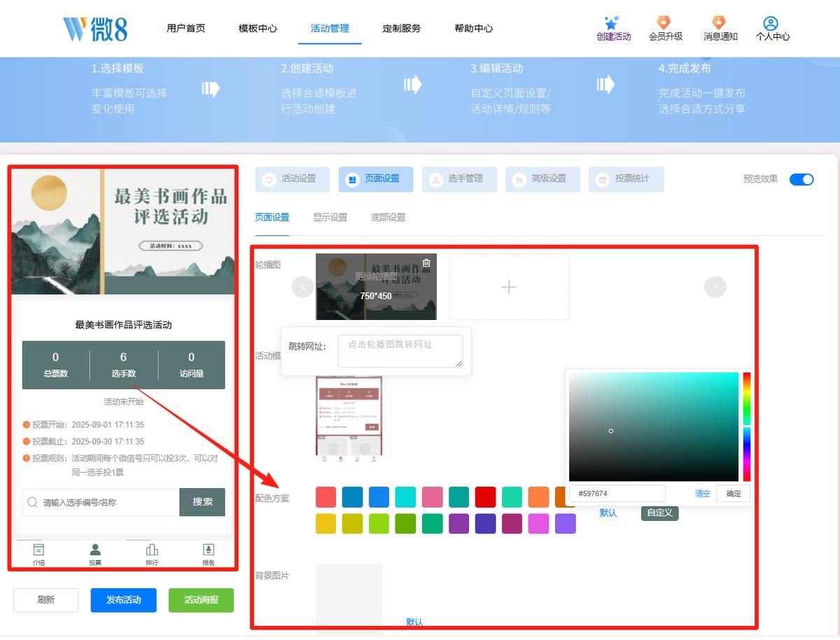Open the 投票统计 tab

click(626, 179)
